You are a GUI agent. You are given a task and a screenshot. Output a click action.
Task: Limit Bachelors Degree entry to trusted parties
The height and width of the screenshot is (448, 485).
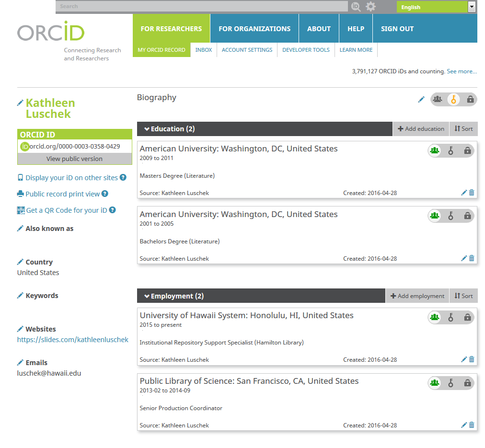(x=450, y=216)
